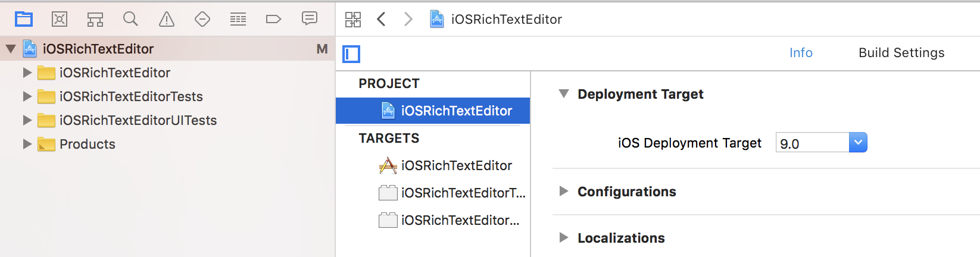980x257 pixels.
Task: Expand the Products folder
Action: click(27, 144)
